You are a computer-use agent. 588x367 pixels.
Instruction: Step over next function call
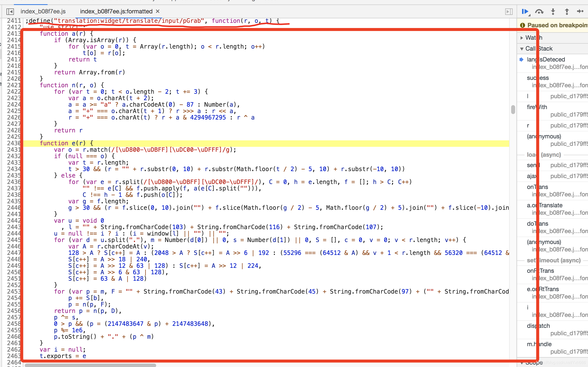pyautogui.click(x=539, y=11)
